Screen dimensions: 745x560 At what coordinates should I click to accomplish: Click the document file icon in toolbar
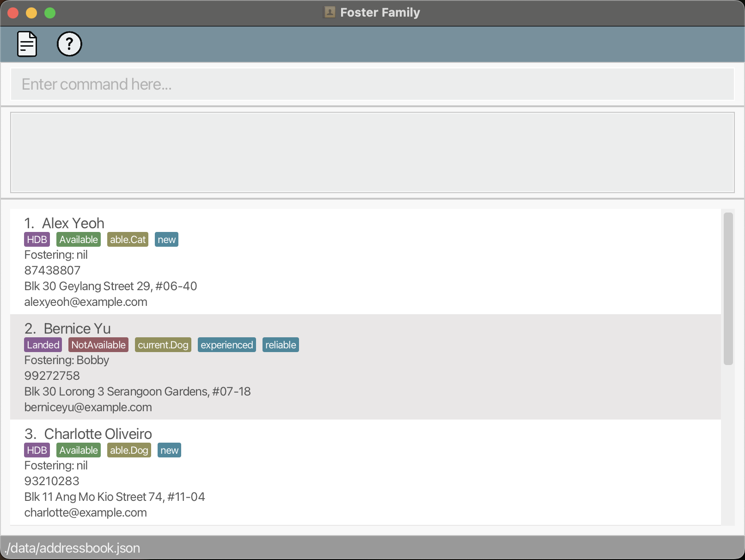click(27, 44)
